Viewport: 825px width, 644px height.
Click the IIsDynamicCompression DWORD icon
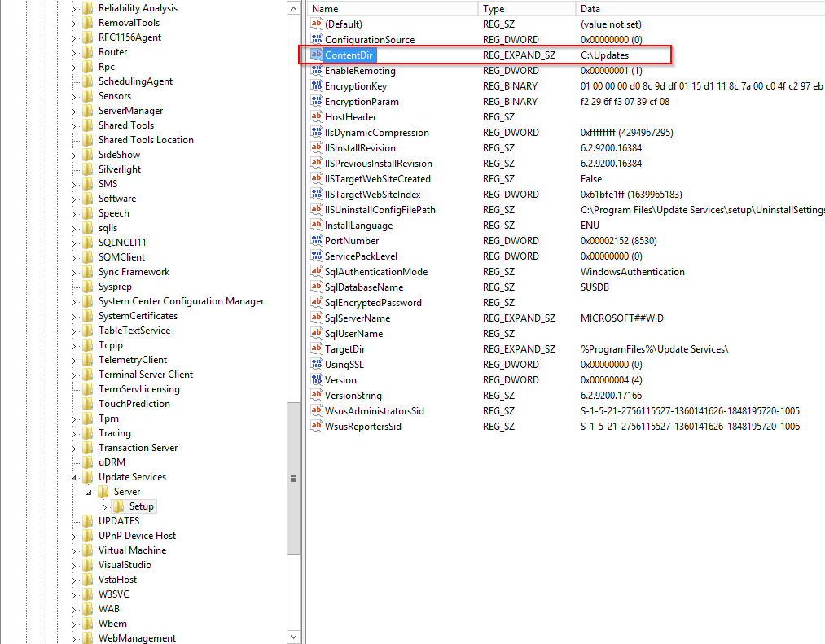pyautogui.click(x=316, y=132)
